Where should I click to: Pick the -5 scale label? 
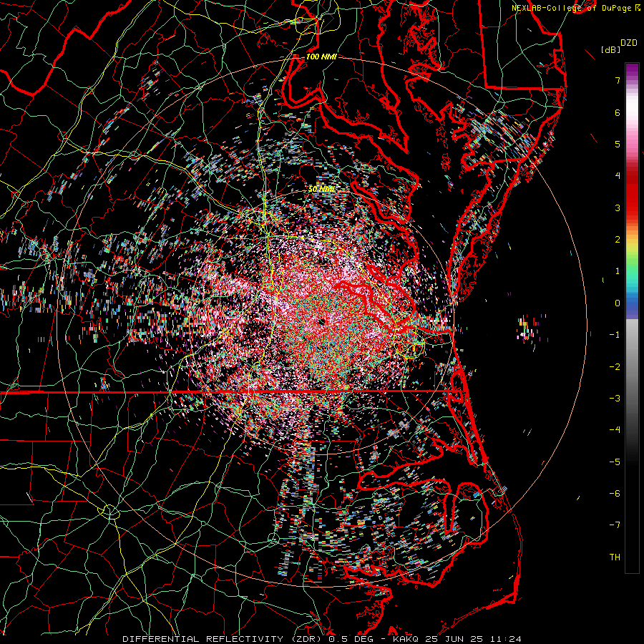615,462
